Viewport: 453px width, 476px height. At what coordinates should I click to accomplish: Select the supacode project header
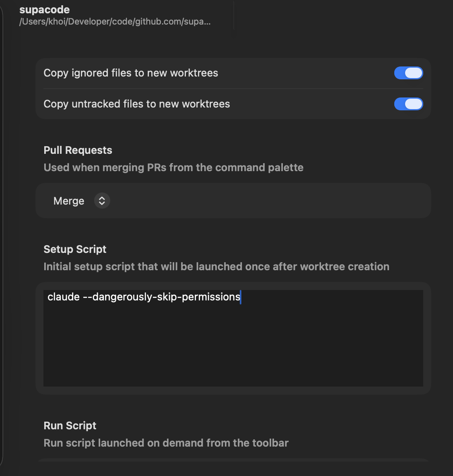44,9
